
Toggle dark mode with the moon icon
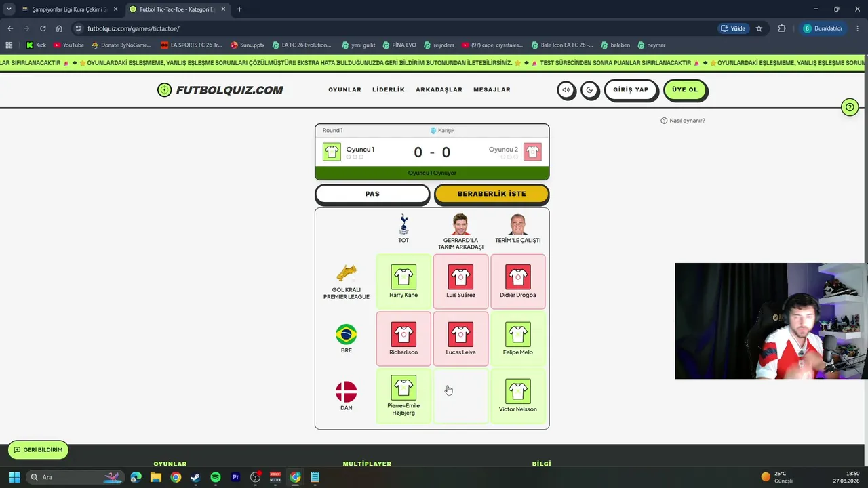coord(590,90)
